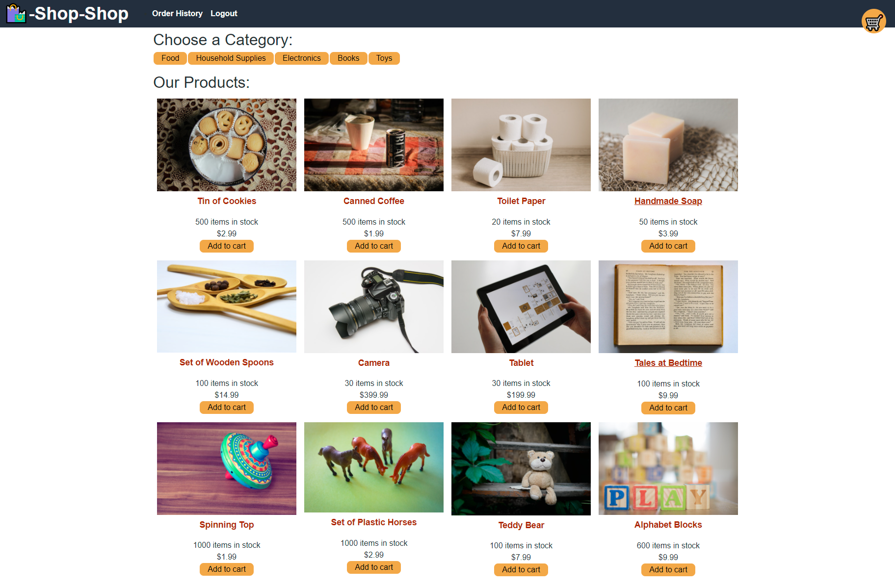Open the shopping cart icon

[x=873, y=21]
